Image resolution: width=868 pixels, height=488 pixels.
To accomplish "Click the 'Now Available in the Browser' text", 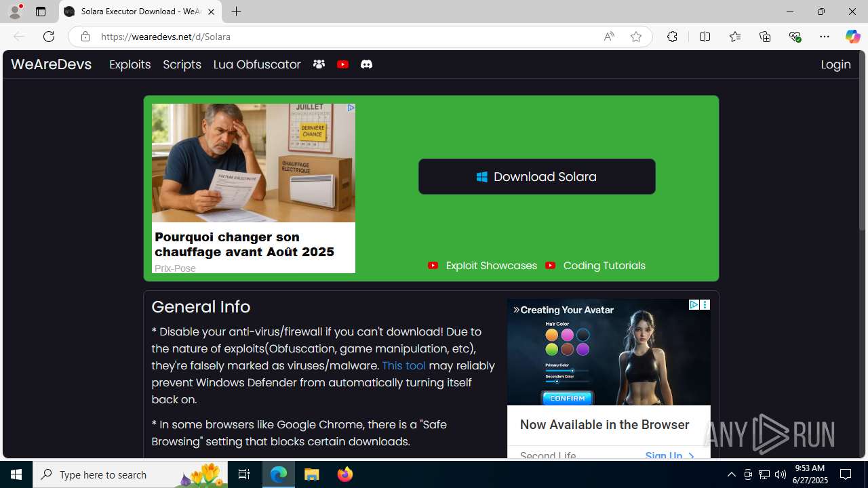I will point(604,425).
